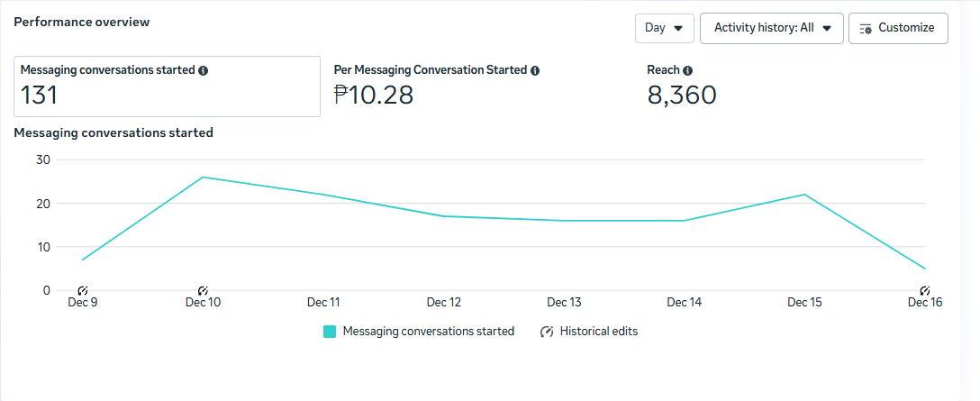Open the Day granularity dropdown
980x401 pixels.
664,28
